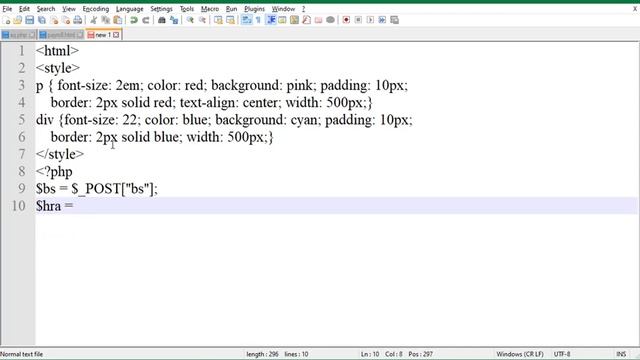Click the Print toolbar icon
Viewport: 640px width, 360px height.
(x=78, y=20)
